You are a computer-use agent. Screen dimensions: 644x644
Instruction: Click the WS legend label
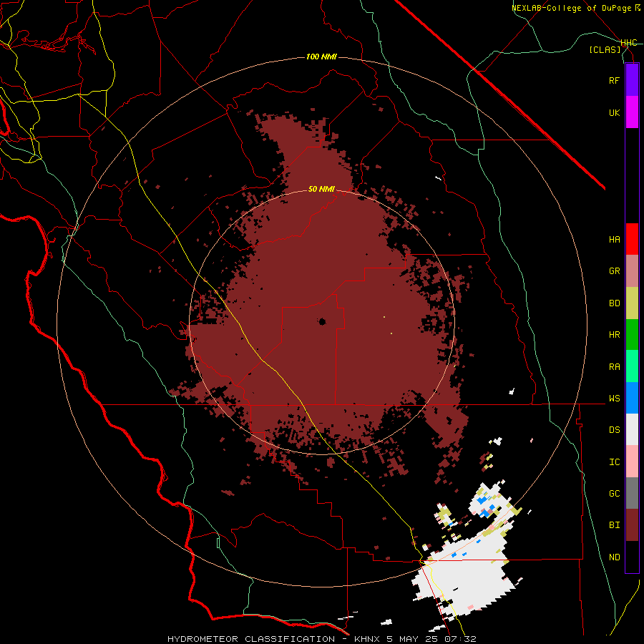point(614,399)
